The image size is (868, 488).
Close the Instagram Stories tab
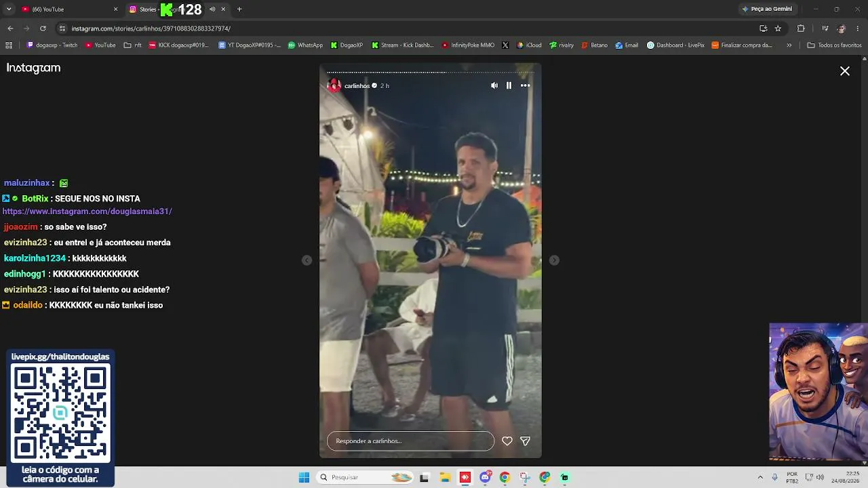223,9
